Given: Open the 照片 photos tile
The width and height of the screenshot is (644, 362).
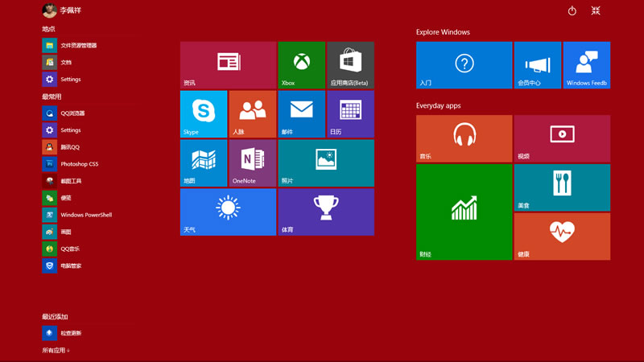Looking at the screenshot, I should [x=326, y=163].
